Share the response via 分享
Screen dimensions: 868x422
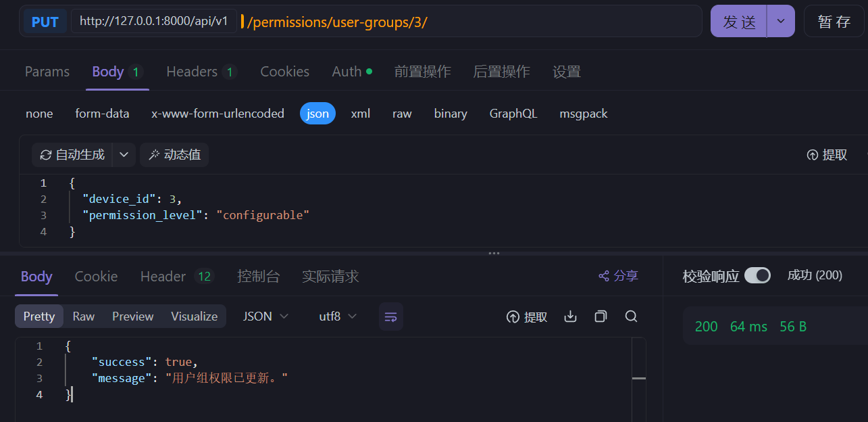coord(618,276)
